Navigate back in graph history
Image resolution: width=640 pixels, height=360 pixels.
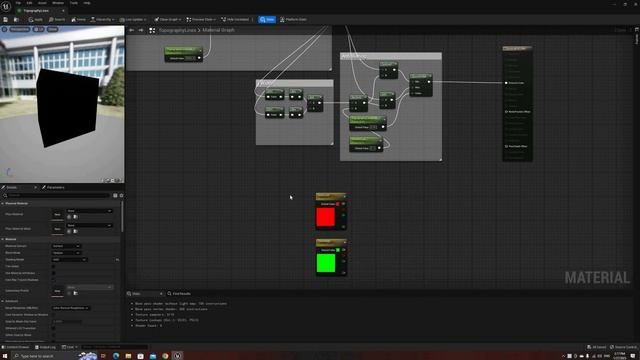pyautogui.click(x=131, y=30)
